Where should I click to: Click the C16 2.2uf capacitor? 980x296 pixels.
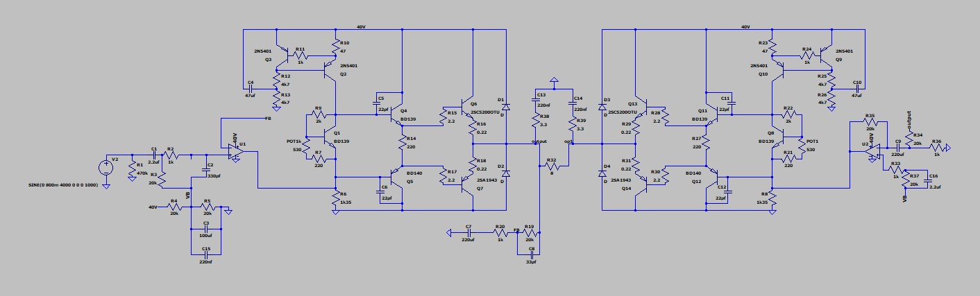click(928, 182)
